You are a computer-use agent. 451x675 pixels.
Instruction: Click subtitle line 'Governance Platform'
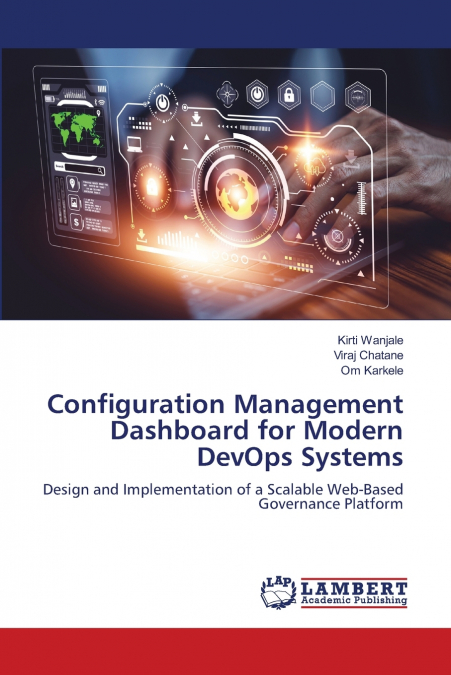[331, 504]
